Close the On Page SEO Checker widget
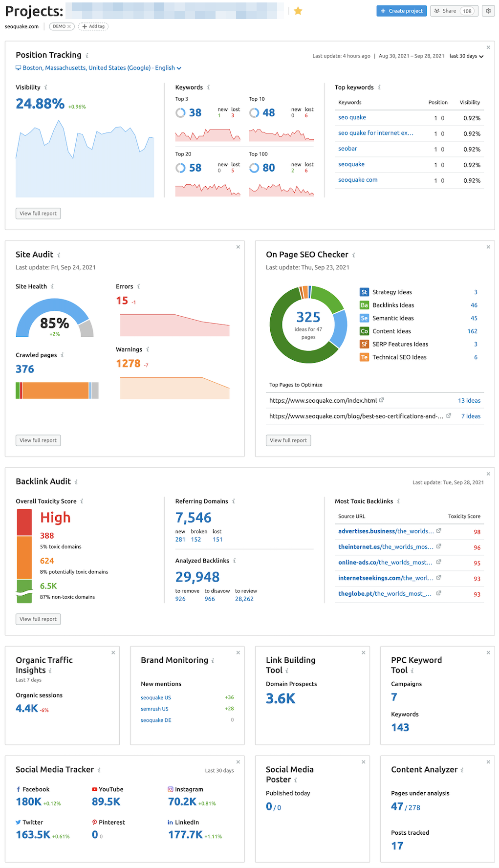Viewport: 499px width, 868px height. tap(488, 247)
